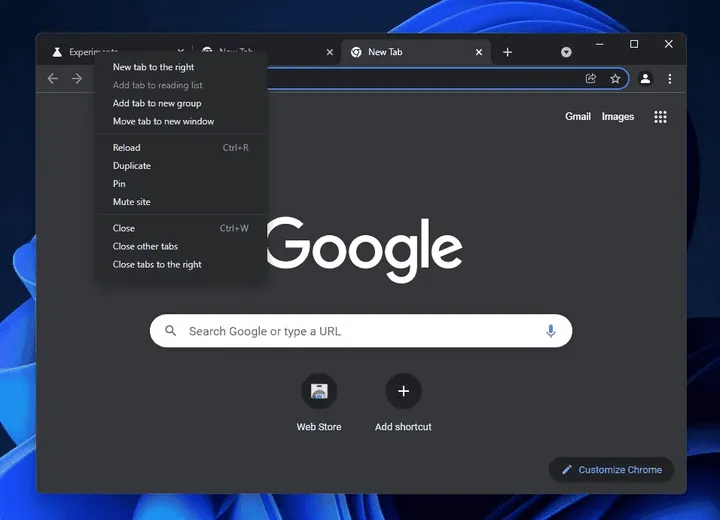The image size is (720, 520).
Task: Open the Images link
Action: tap(618, 117)
